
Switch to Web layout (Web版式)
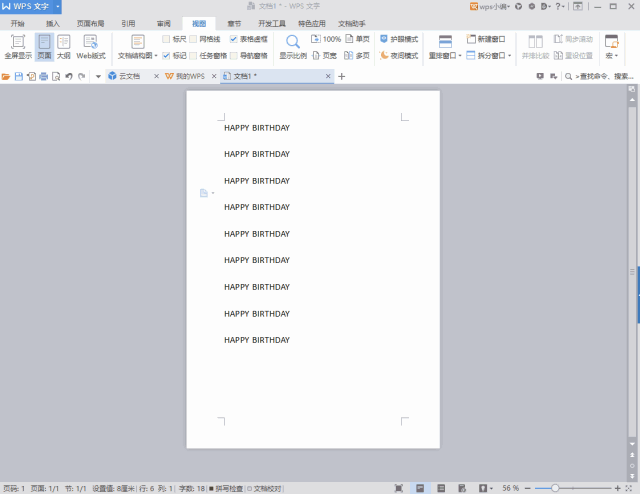(x=91, y=47)
